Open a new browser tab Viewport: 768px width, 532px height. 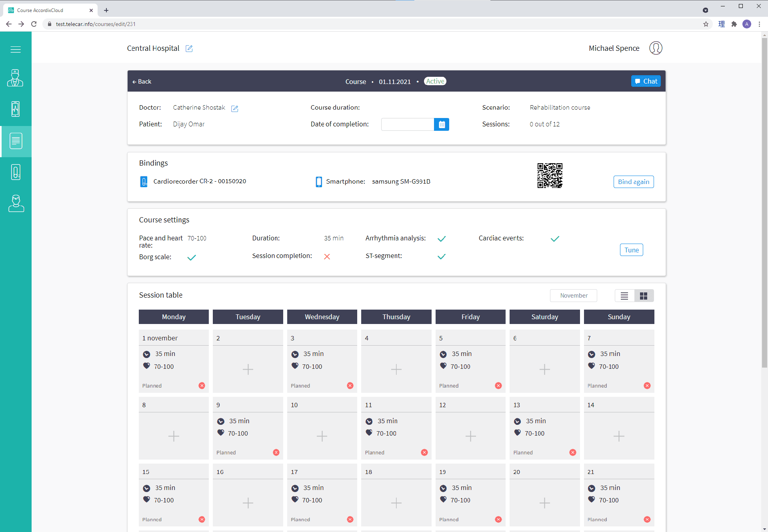coord(106,10)
